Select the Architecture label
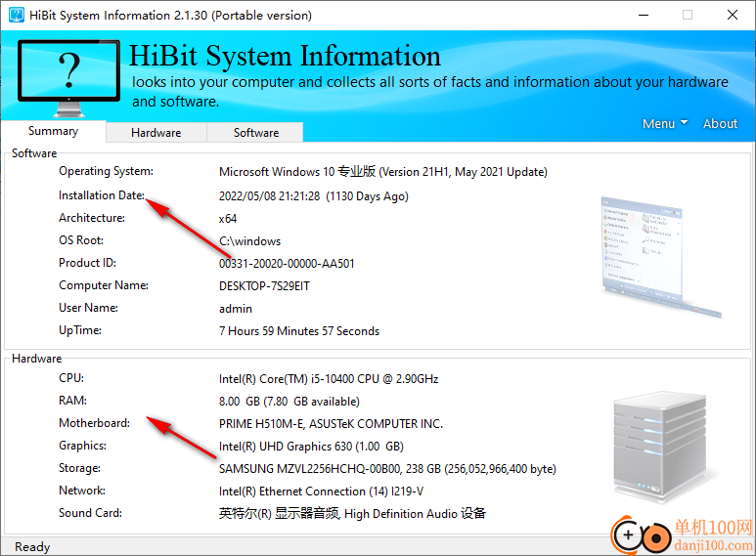The height and width of the screenshot is (556, 756). 92,218
